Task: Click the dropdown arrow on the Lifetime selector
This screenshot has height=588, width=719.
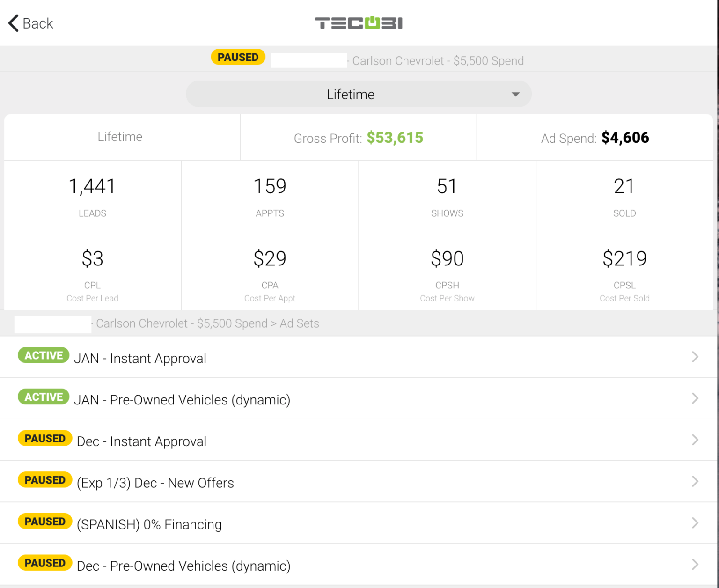Action: tap(515, 94)
